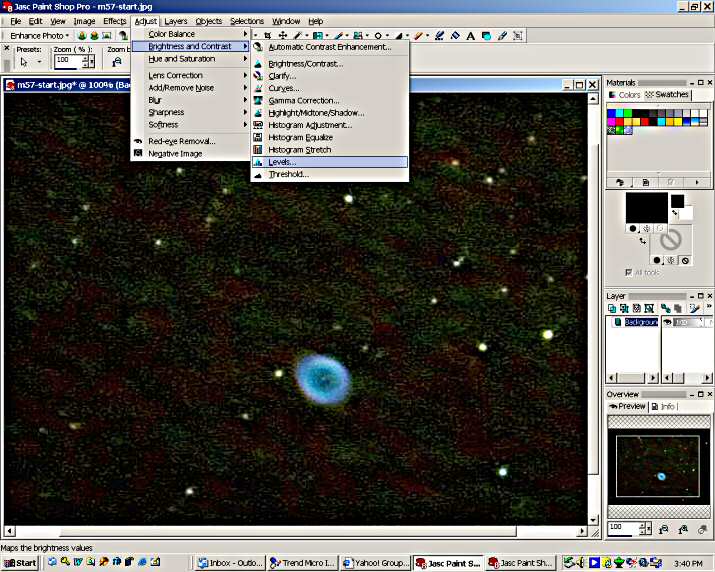Image resolution: width=715 pixels, height=572 pixels.
Task: Expand the Sharpness submenu
Action: (191, 112)
